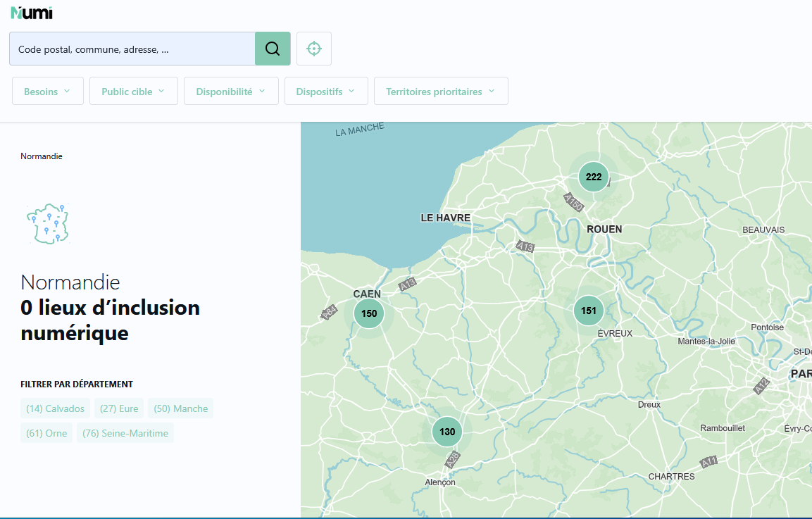
Task: Filter by (61) Orne department
Action: (x=46, y=433)
